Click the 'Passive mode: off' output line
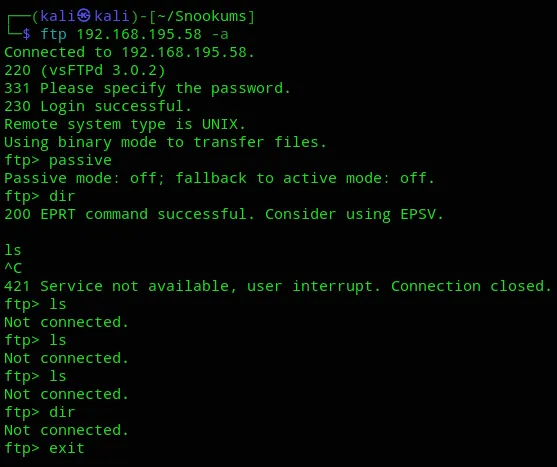This screenshot has height=467, width=557. click(219, 178)
